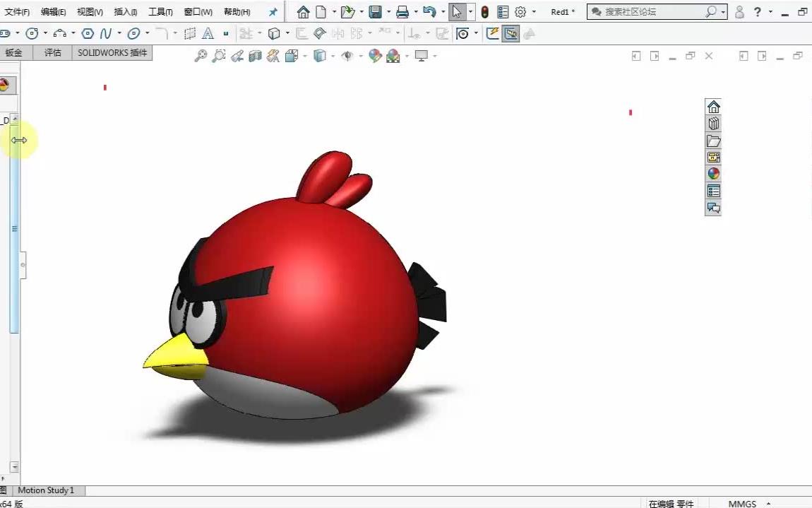This screenshot has width=812, height=508.
Task: Select the Zoom to Fit tool
Action: coord(201,56)
